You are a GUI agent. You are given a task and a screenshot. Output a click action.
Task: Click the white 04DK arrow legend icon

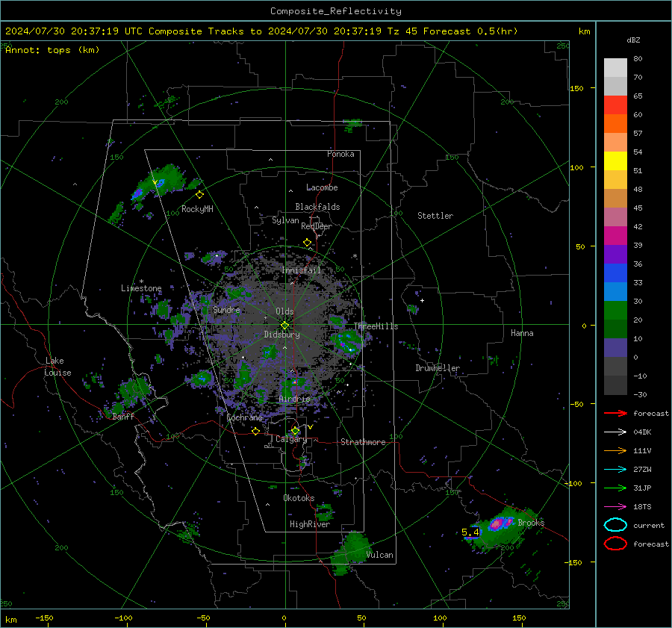pyautogui.click(x=615, y=432)
